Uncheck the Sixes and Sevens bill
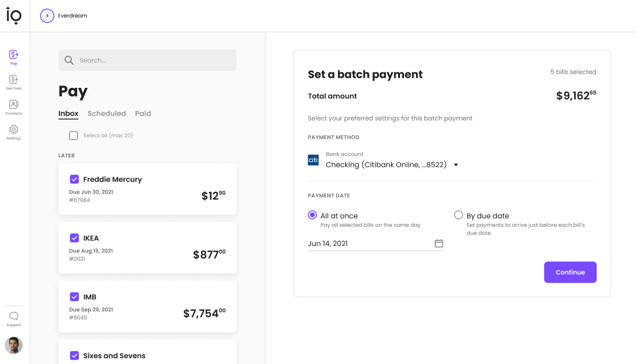Screen dimensions: 637x364 coord(74,356)
